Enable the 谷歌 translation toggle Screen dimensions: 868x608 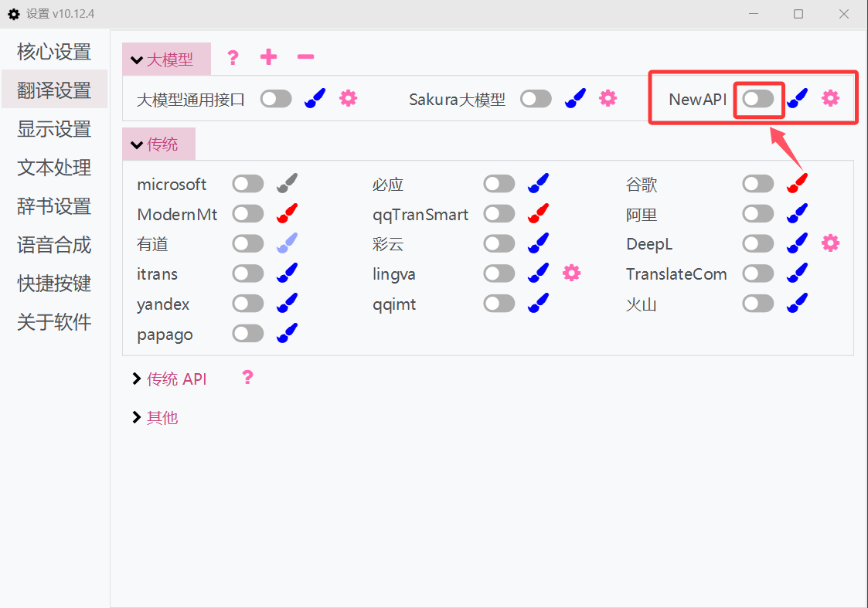coord(757,182)
